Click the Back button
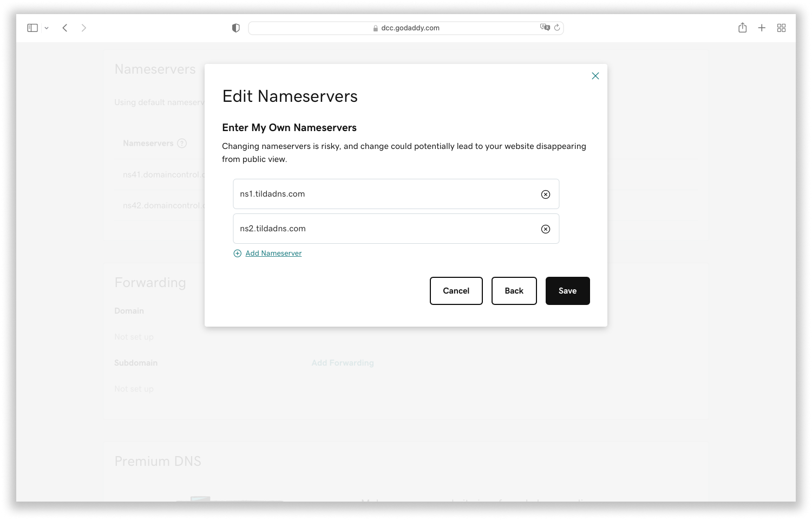This screenshot has height=520, width=812. tap(514, 291)
